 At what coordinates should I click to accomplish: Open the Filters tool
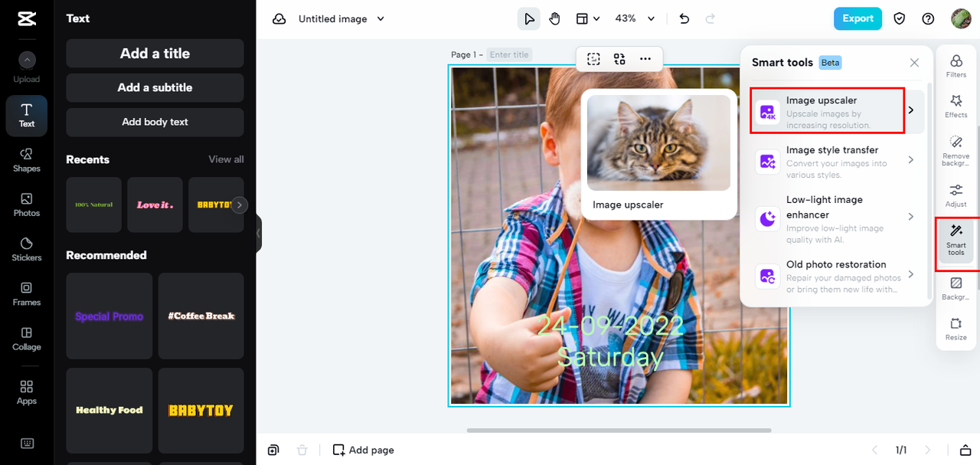coord(956,66)
